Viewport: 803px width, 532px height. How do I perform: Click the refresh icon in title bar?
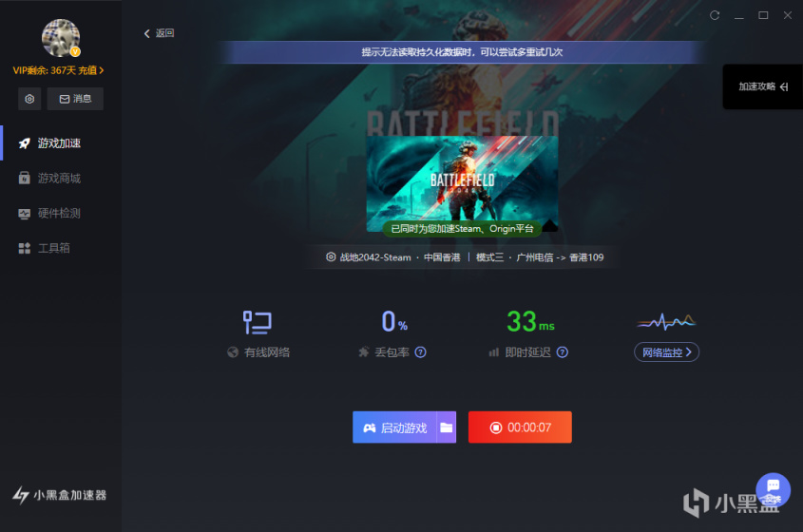(x=715, y=15)
